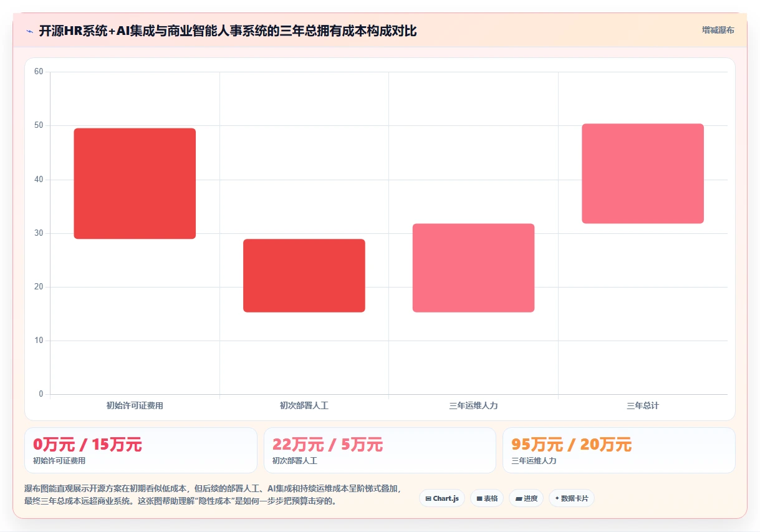Click the y-axis value 50
This screenshot has height=532, width=760.
pos(39,125)
